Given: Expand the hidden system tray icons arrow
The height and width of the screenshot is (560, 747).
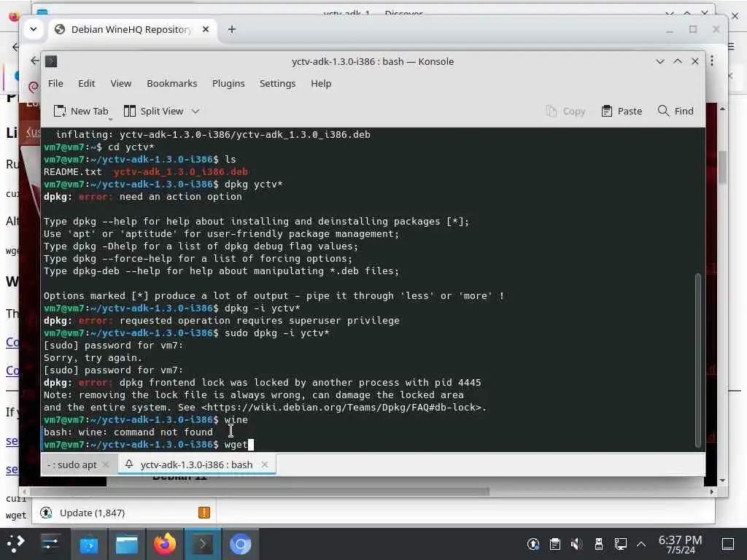Looking at the screenshot, I should pyautogui.click(x=641, y=544).
